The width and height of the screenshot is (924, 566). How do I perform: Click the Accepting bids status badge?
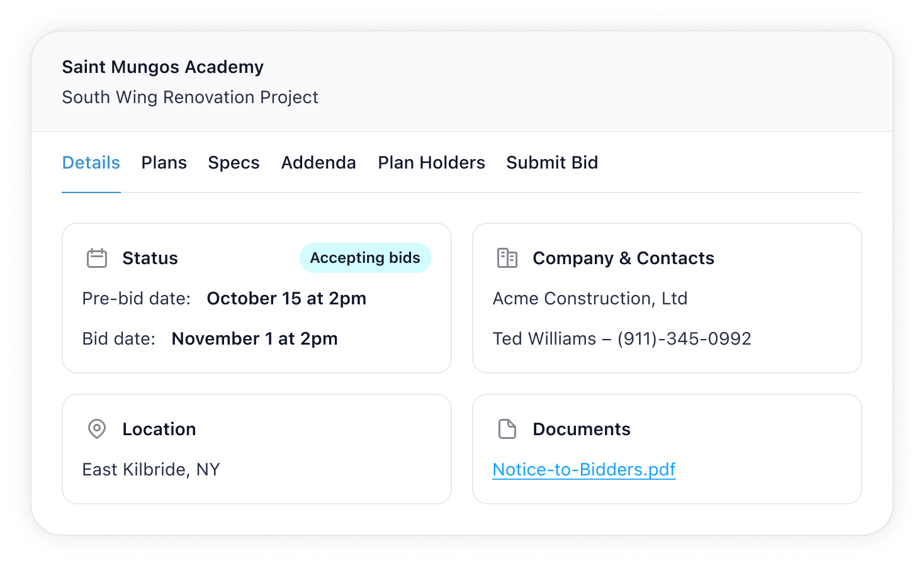(x=365, y=258)
